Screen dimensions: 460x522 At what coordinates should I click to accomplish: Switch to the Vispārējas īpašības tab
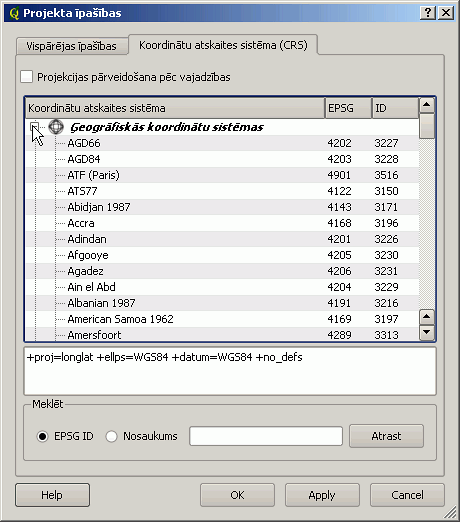tap(72, 46)
